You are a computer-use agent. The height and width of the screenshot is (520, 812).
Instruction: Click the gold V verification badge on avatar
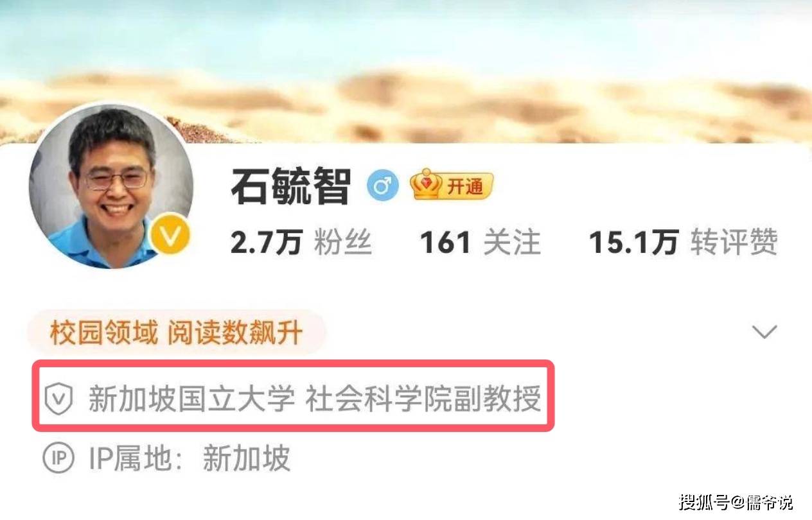[x=170, y=237]
